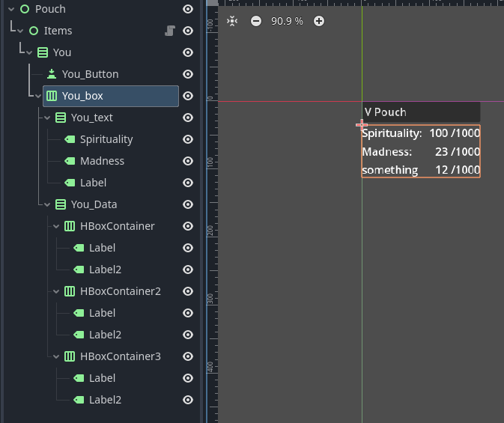Click the V Pouch button in the viewport

point(386,112)
